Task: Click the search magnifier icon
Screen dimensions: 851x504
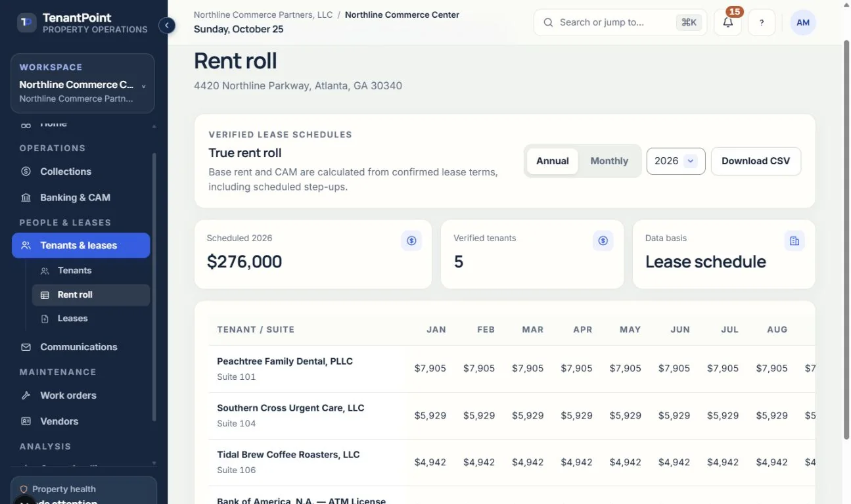Action: tap(548, 22)
